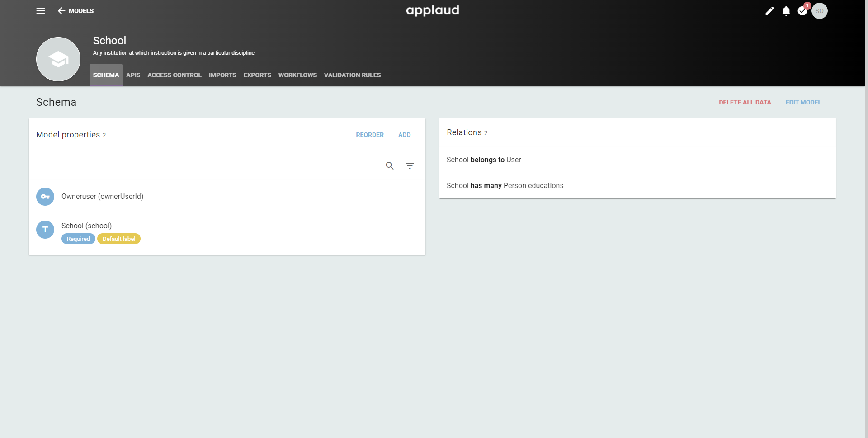Click the School graduation cap avatar
The image size is (868, 438).
(58, 59)
